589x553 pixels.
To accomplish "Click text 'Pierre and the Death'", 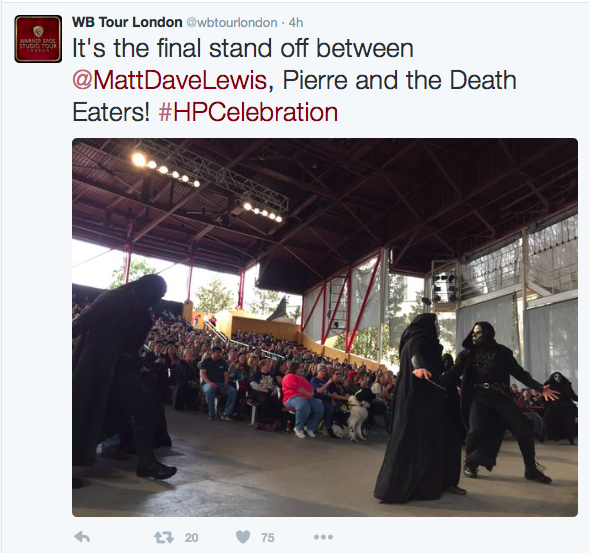I will 399,80.
